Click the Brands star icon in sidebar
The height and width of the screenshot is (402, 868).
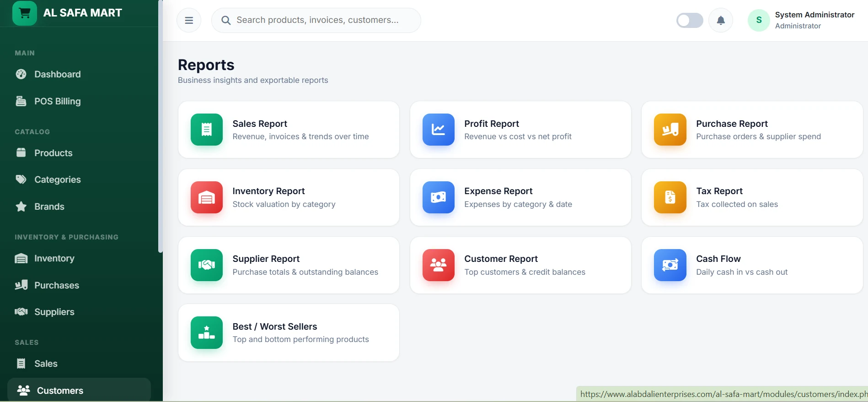pyautogui.click(x=21, y=206)
